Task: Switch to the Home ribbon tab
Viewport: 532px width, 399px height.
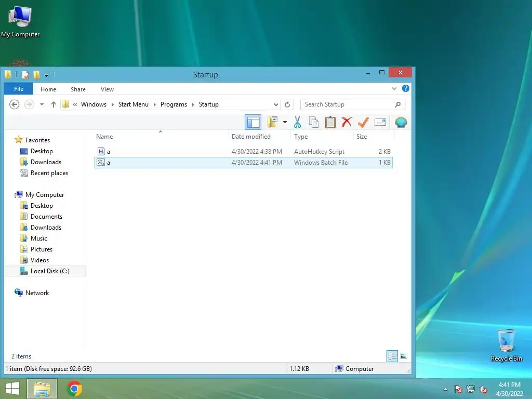Action: coord(48,89)
